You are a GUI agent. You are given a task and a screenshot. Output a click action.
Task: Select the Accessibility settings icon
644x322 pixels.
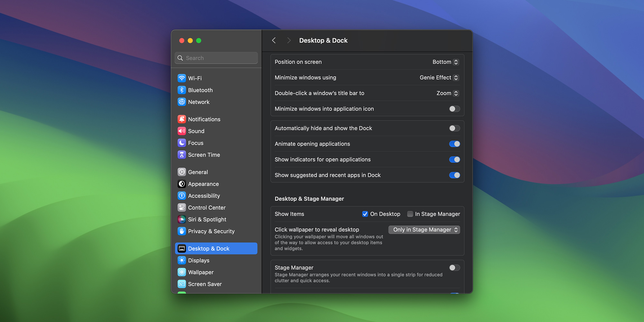pyautogui.click(x=182, y=196)
